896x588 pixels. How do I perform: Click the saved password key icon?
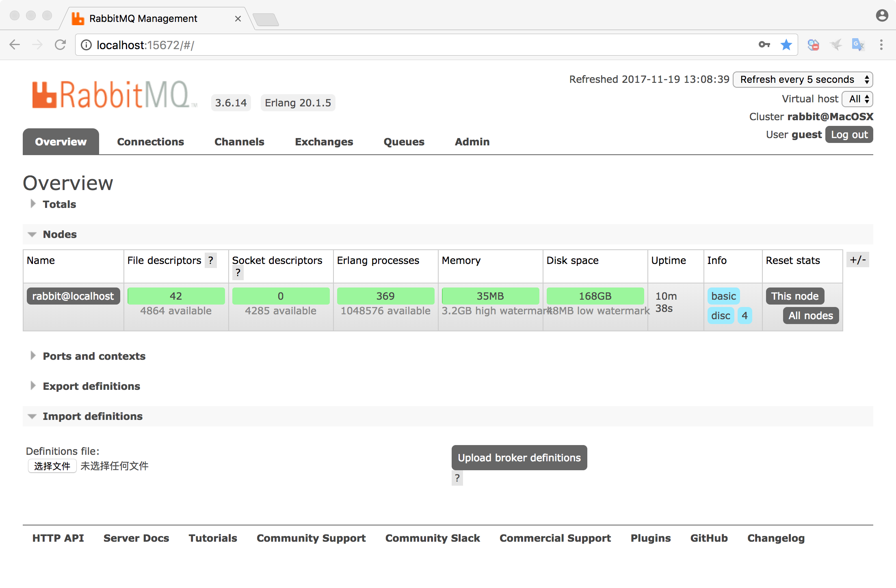pyautogui.click(x=764, y=45)
